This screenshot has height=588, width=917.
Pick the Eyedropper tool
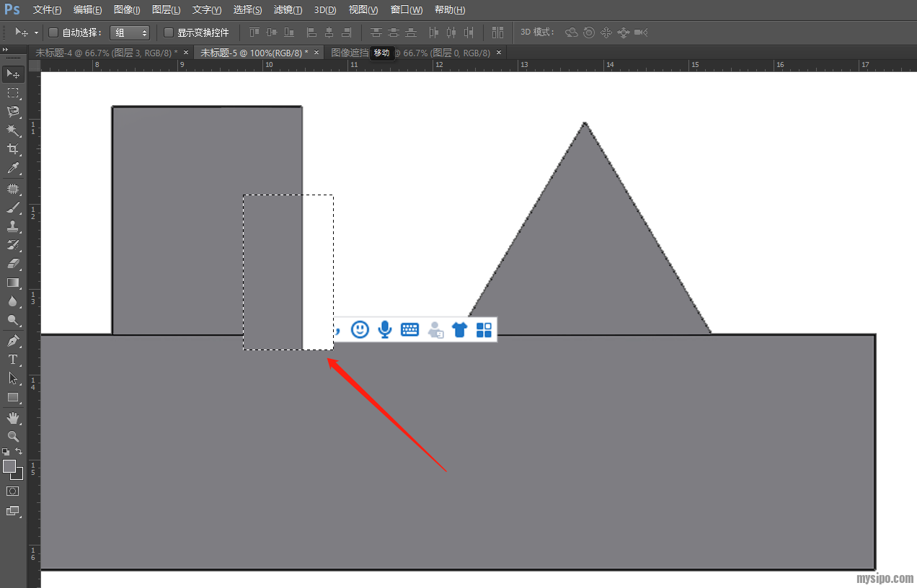pyautogui.click(x=13, y=169)
